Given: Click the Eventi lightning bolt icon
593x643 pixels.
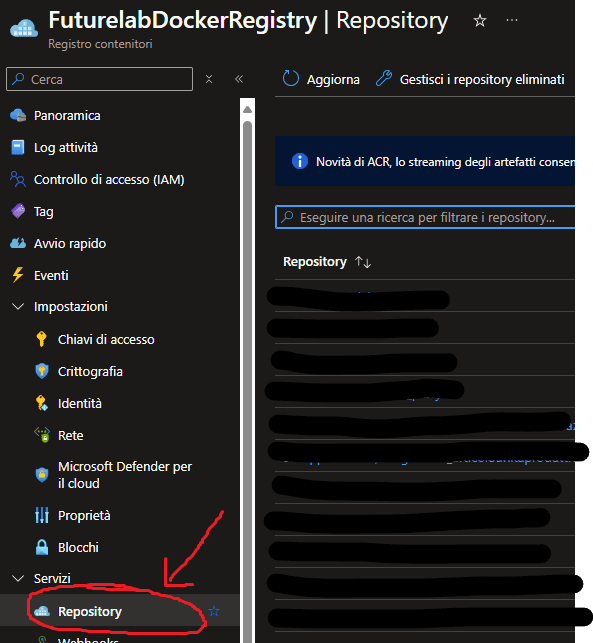Looking at the screenshot, I should pos(18,275).
